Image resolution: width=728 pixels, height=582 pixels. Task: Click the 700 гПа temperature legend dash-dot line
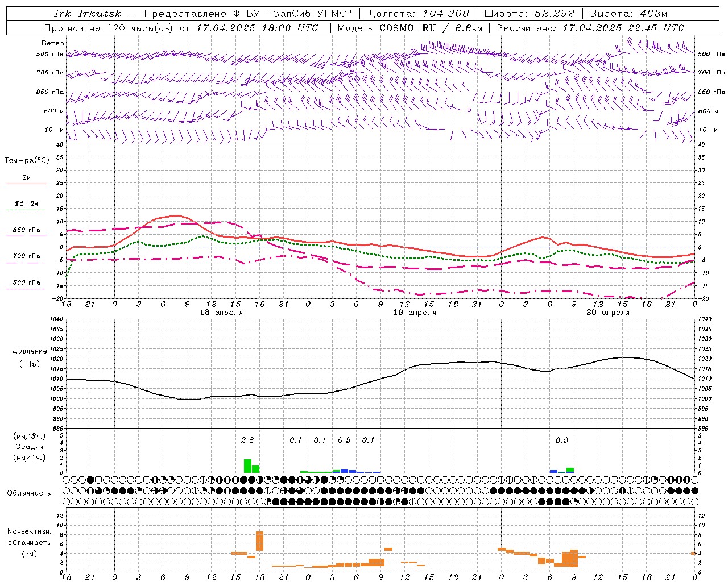(26, 263)
